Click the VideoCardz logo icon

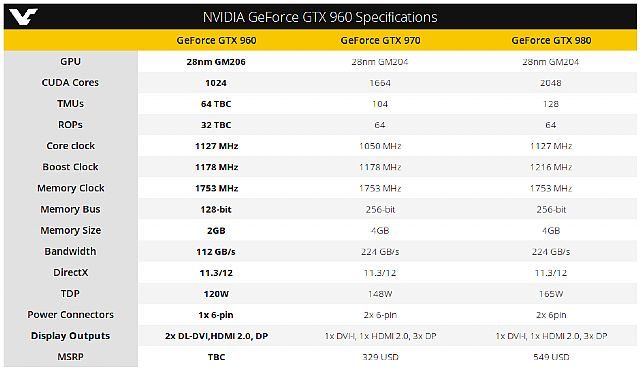(x=23, y=17)
